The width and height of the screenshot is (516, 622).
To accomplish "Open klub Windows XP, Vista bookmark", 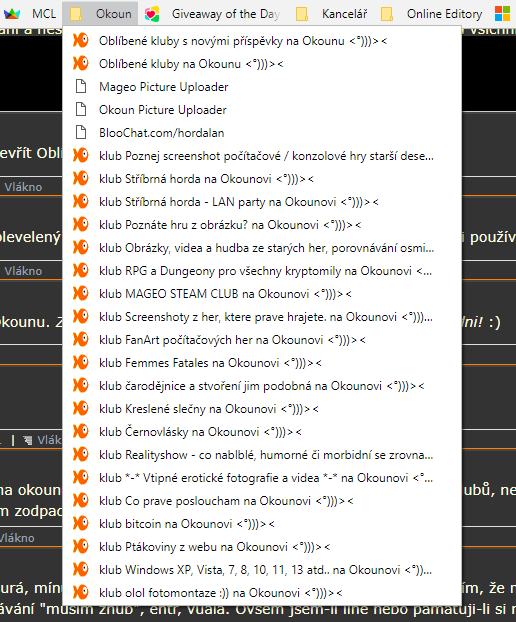I will pyautogui.click(x=262, y=570).
